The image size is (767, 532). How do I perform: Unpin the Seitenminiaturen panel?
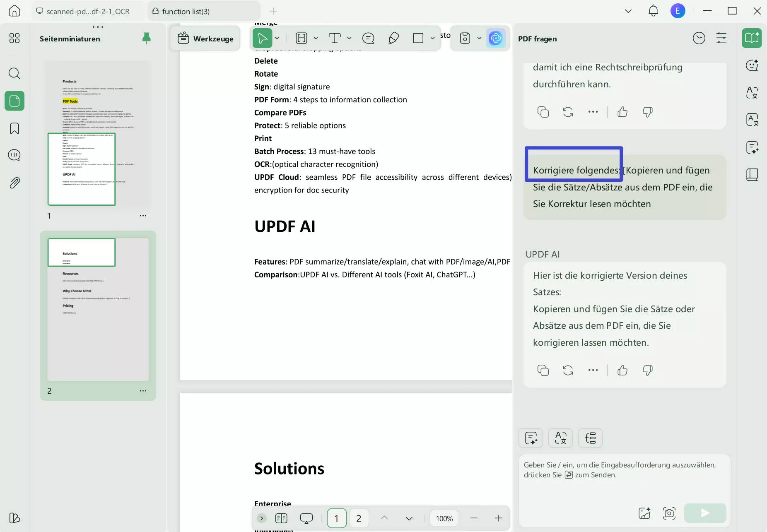(146, 38)
